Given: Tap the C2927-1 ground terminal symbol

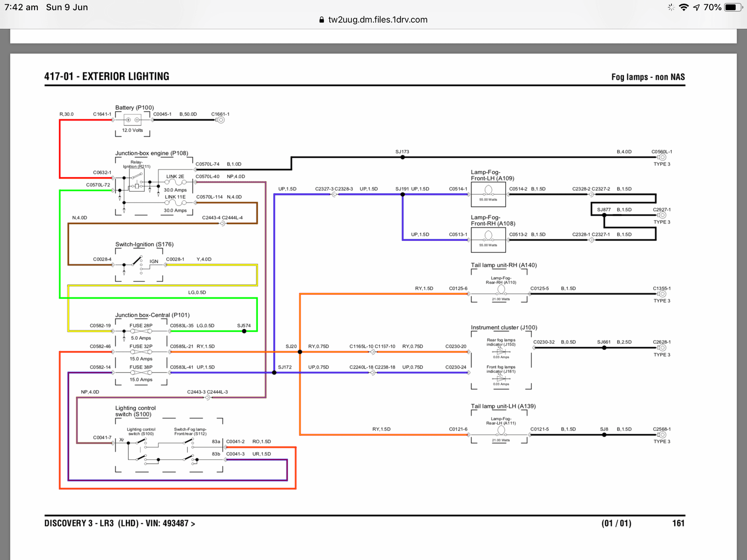Looking at the screenshot, I should 662,215.
